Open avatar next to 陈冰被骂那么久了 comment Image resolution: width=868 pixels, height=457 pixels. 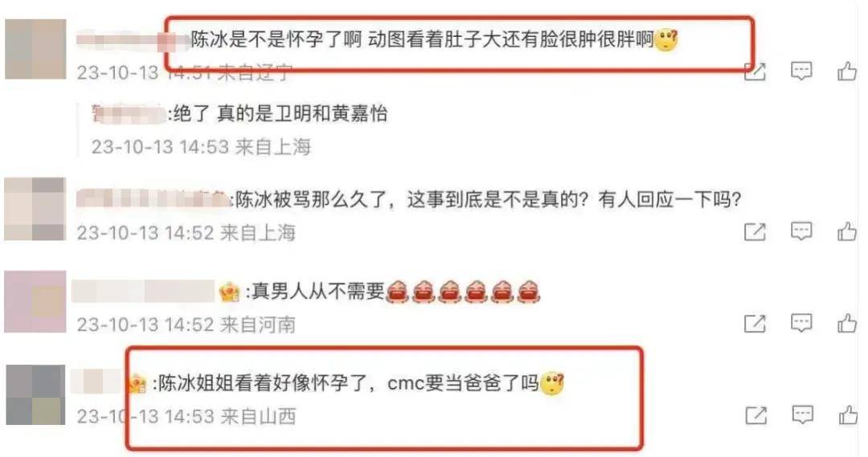pos(35,209)
